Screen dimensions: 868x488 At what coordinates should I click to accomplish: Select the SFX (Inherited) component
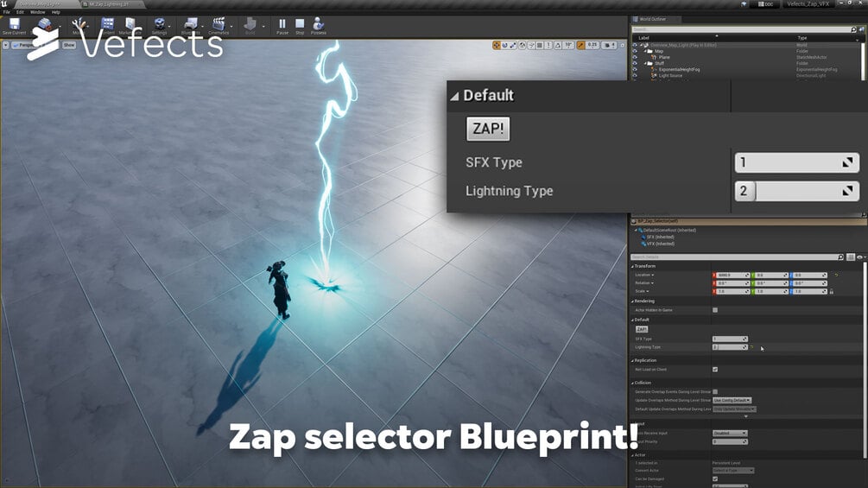coord(660,237)
